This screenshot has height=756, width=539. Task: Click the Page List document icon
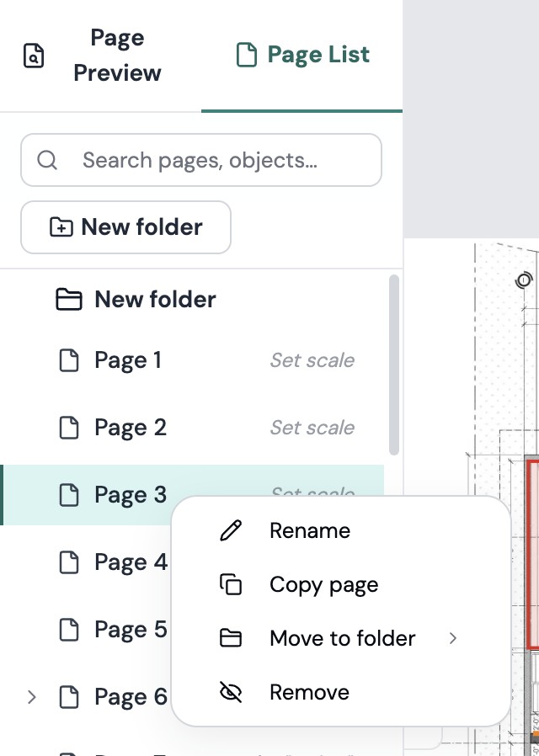(247, 55)
